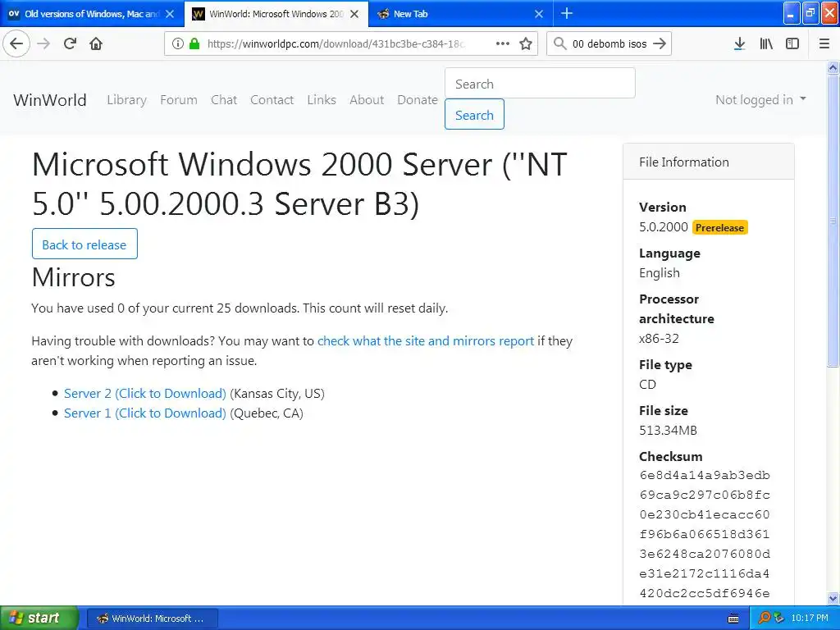Click the Back to release button
This screenshot has height=630, width=840.
tap(84, 244)
